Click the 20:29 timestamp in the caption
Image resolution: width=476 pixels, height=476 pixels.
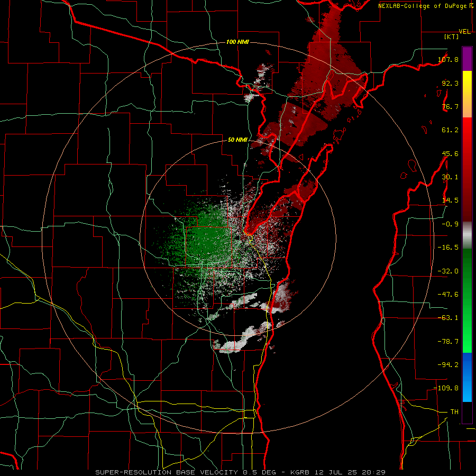[x=374, y=472]
